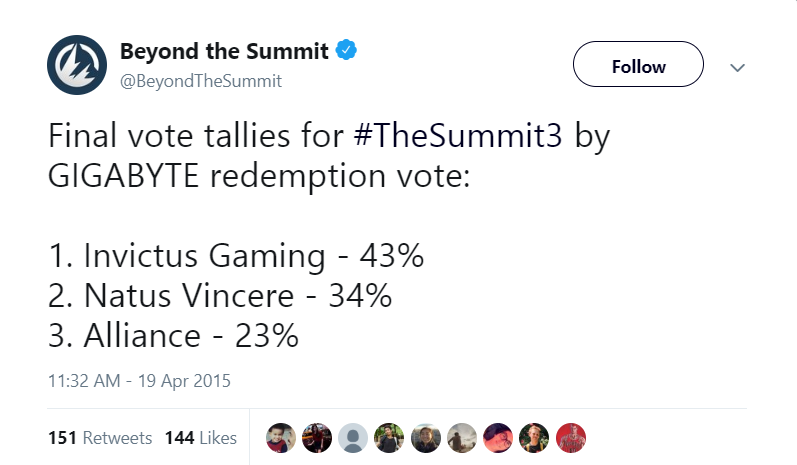Open the man with backpack avatar

click(389, 438)
